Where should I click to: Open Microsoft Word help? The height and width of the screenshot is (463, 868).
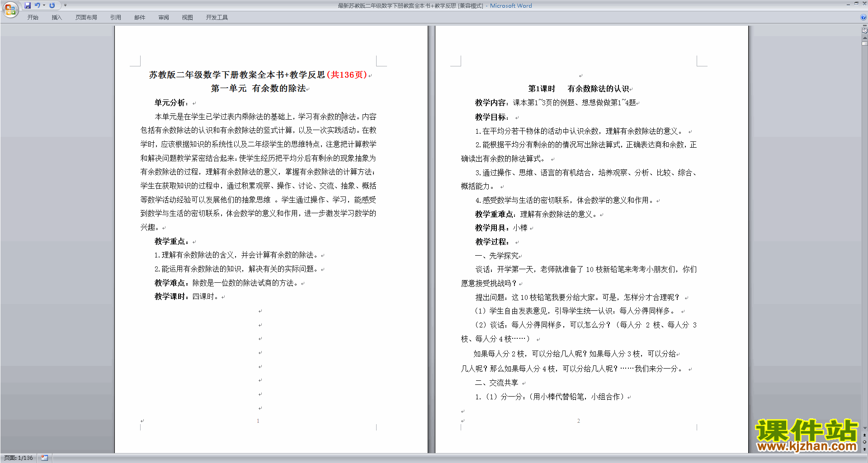[863, 17]
